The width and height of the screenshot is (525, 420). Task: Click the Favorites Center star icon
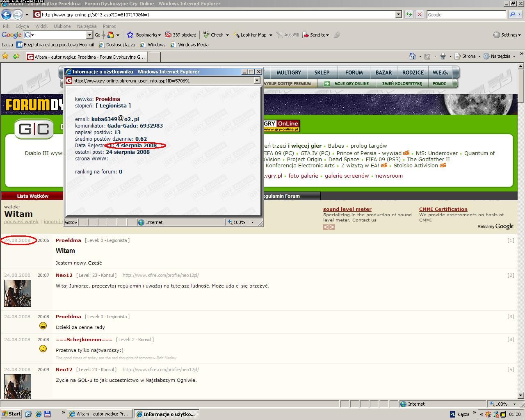point(5,56)
